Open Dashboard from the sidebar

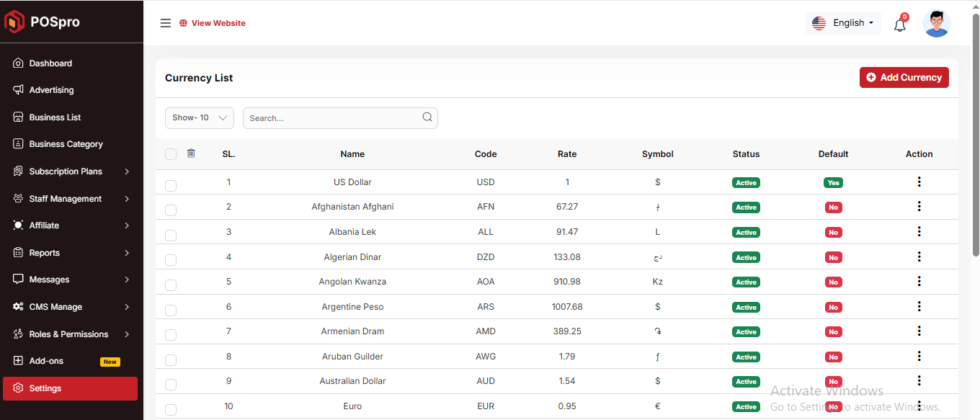point(50,63)
